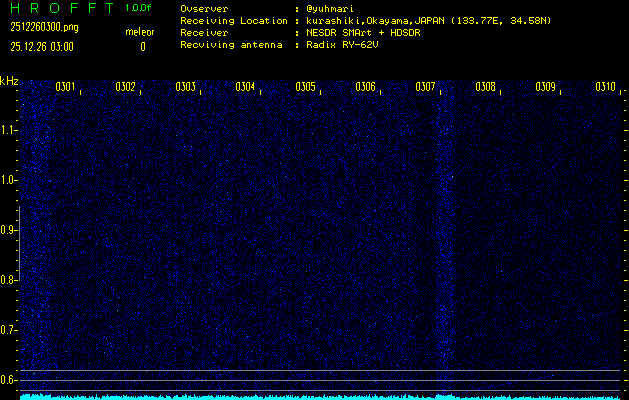Click the observer name @yuhmari
The width and height of the screenshot is (629, 400).
[x=329, y=9]
